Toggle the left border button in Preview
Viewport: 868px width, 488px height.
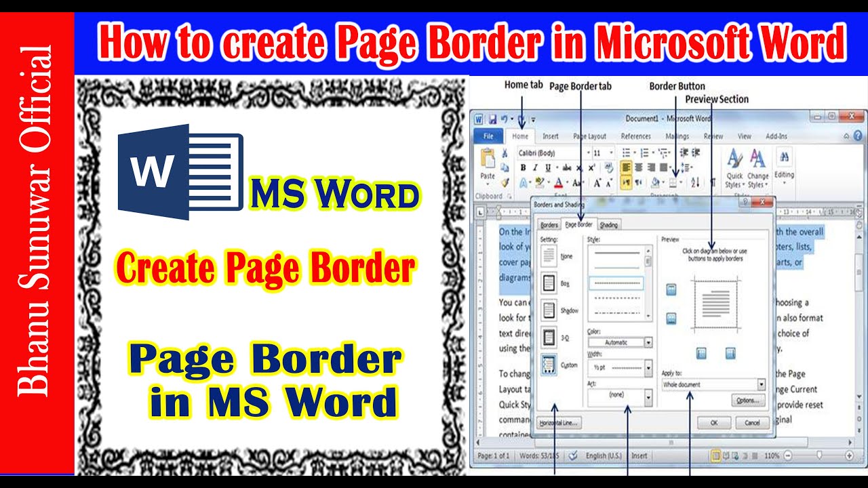click(x=701, y=353)
